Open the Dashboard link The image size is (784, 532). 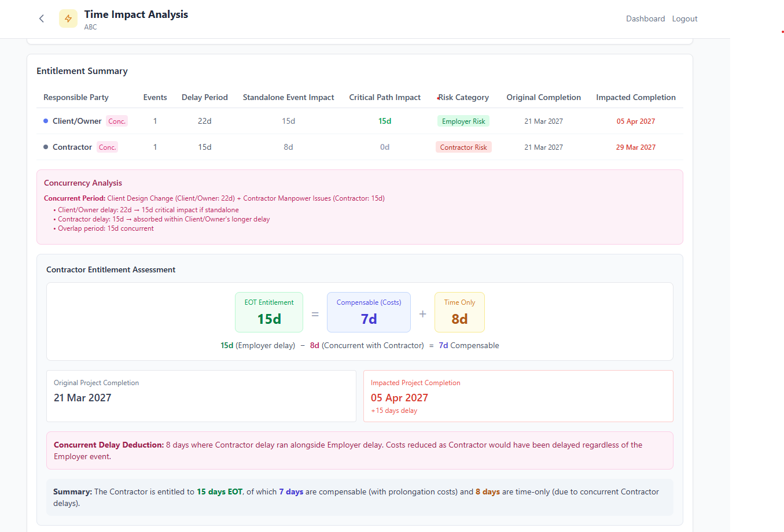(x=645, y=19)
